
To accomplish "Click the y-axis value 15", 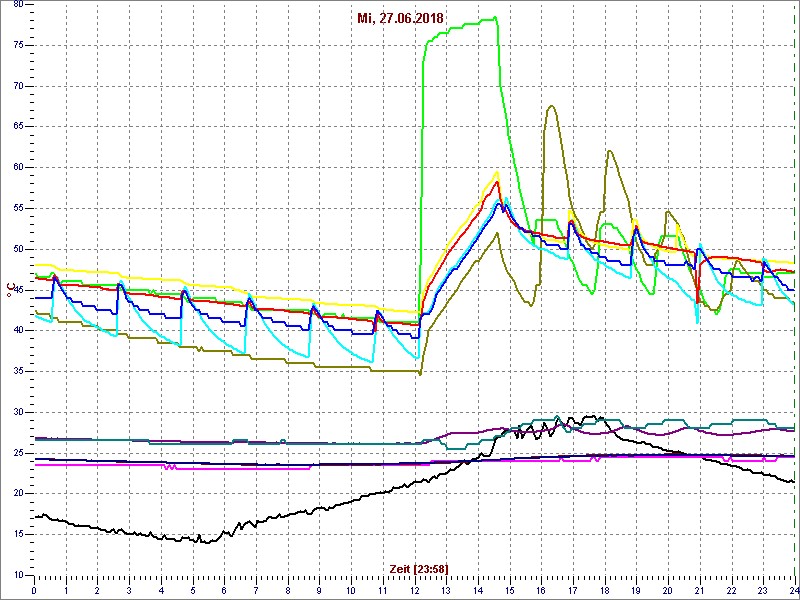I will point(18,534).
